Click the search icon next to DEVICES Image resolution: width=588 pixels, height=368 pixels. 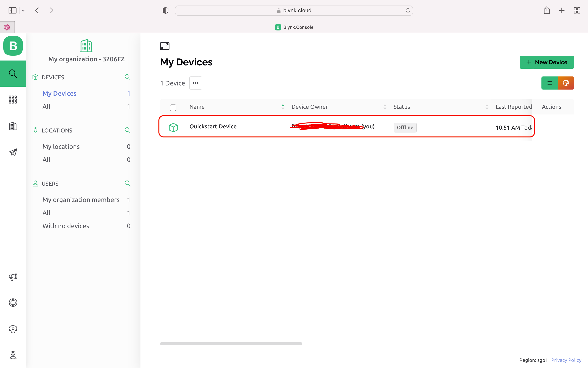tap(128, 77)
